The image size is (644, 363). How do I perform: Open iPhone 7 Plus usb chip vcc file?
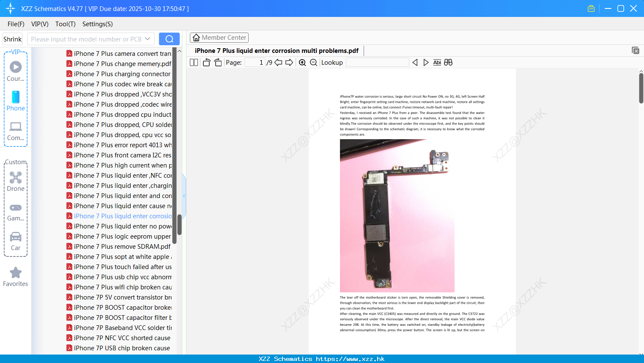click(x=119, y=277)
